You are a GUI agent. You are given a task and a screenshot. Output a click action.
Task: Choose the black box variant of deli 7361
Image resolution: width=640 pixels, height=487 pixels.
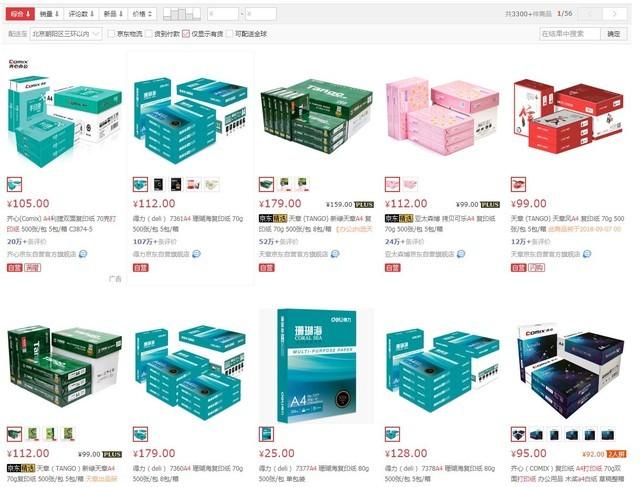[x=158, y=185]
